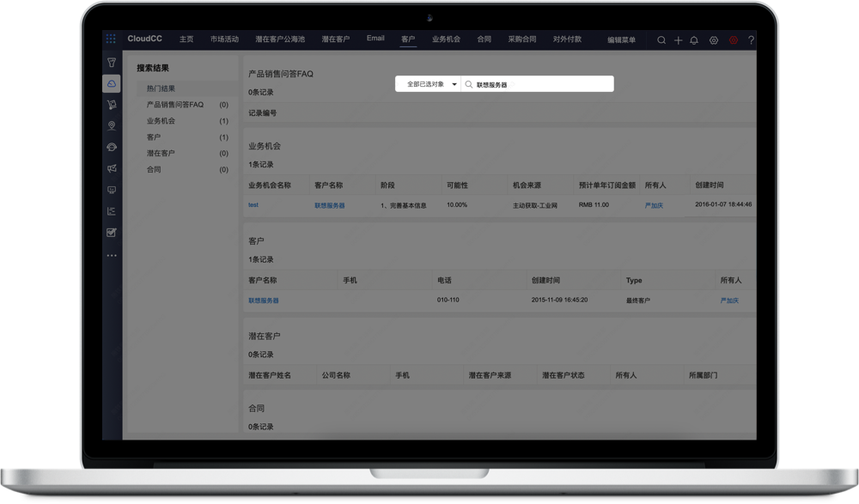Click the funnel icon in left sidebar
859x504 pixels.
point(111,62)
